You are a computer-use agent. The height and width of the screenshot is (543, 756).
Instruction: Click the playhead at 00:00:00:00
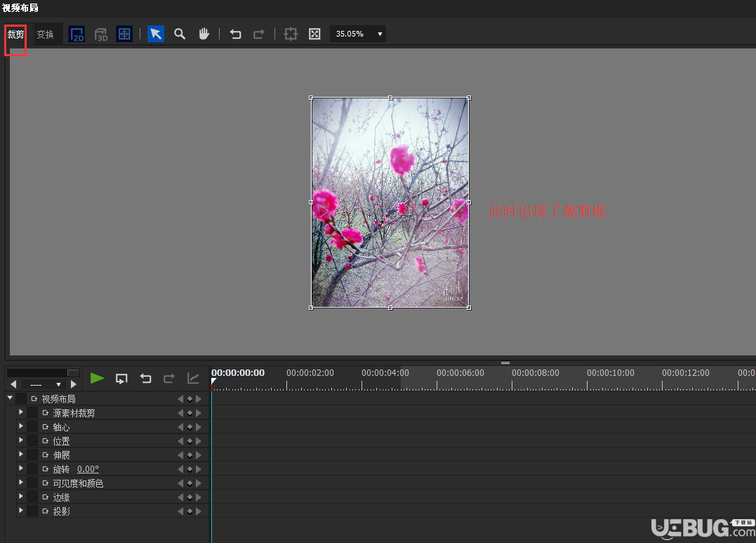pos(213,382)
